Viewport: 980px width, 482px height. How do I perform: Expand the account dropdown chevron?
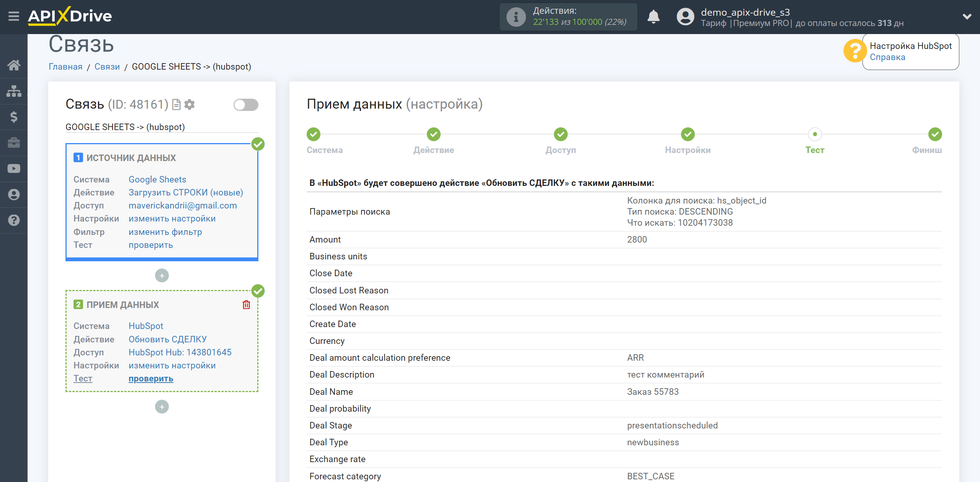(x=967, y=16)
